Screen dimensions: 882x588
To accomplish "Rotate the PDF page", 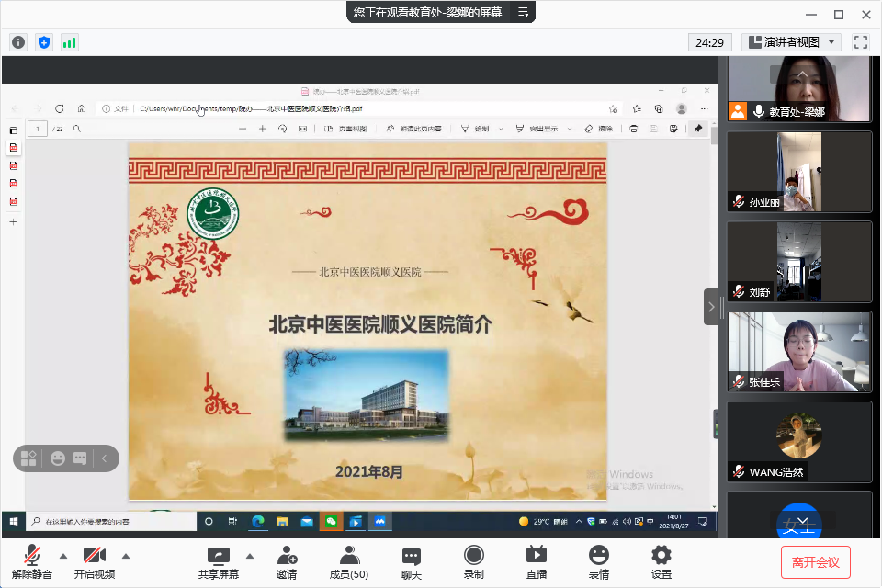I will point(282,129).
